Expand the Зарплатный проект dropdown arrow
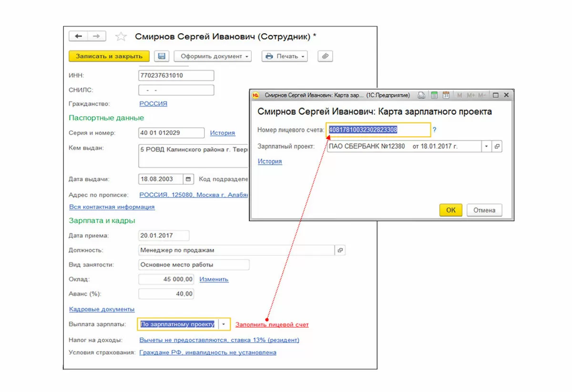Screen dimensions: 572x392 click(487, 146)
